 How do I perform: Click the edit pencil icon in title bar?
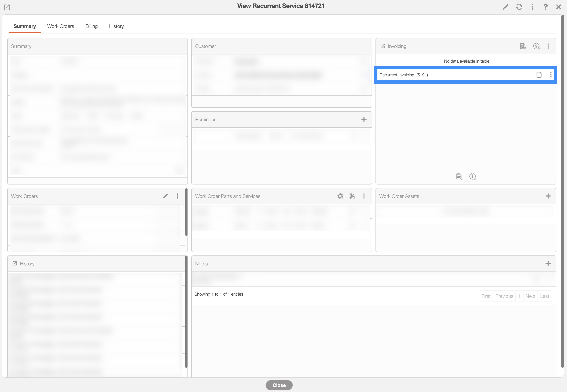506,7
